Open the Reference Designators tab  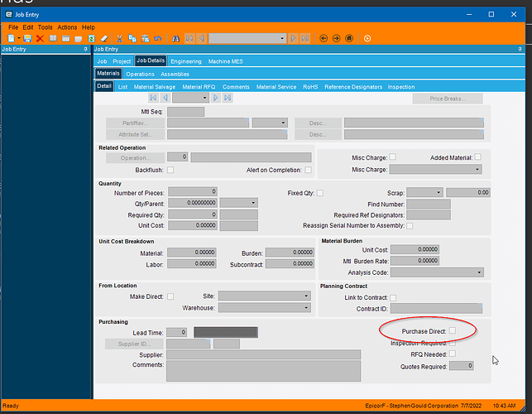click(353, 87)
